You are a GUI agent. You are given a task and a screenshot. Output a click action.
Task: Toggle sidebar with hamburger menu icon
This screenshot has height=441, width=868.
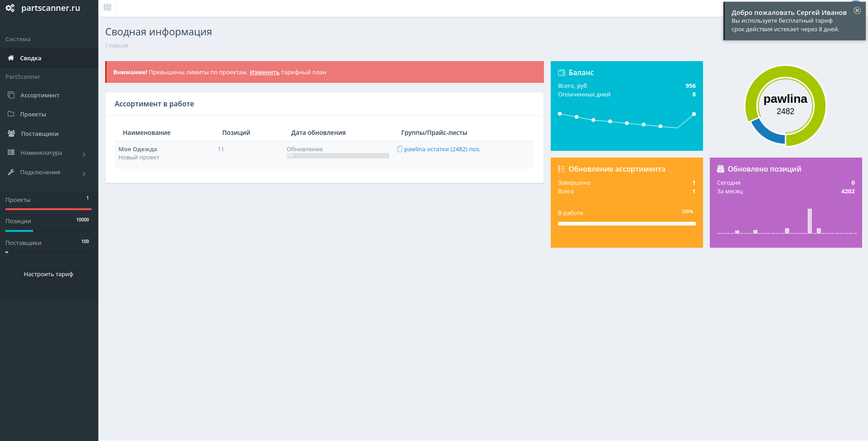coord(107,7)
